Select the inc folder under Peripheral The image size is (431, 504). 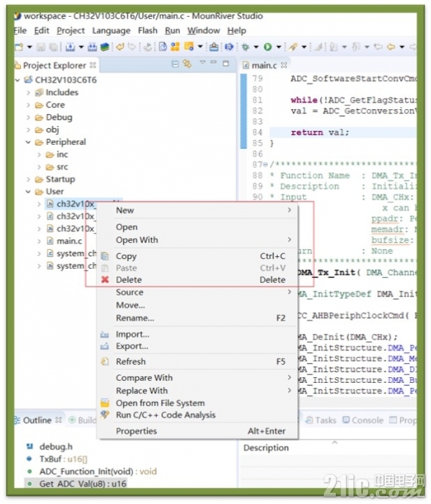tap(62, 155)
